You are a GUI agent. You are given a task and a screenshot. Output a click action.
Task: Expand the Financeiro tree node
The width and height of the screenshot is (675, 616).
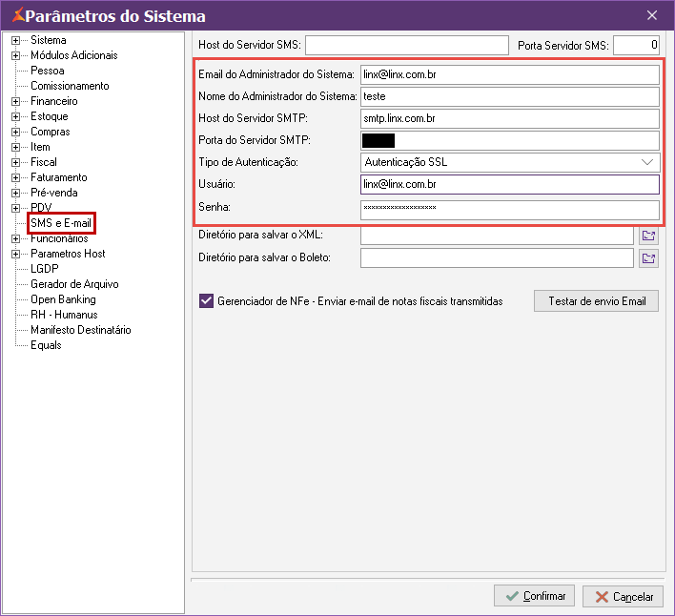pyautogui.click(x=15, y=102)
